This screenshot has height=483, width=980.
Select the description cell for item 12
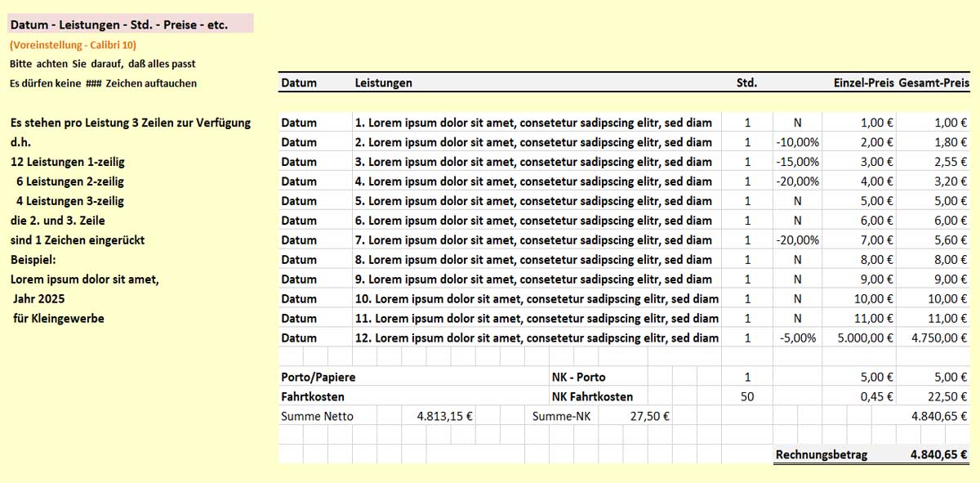tap(537, 338)
